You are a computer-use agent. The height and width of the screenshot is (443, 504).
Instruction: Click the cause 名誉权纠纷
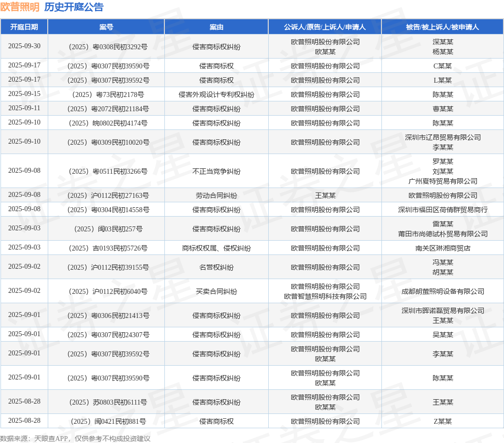click(217, 267)
